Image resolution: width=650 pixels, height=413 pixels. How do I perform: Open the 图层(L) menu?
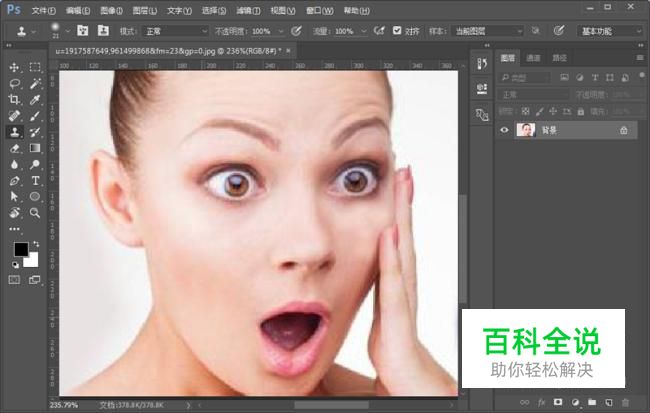(x=145, y=11)
